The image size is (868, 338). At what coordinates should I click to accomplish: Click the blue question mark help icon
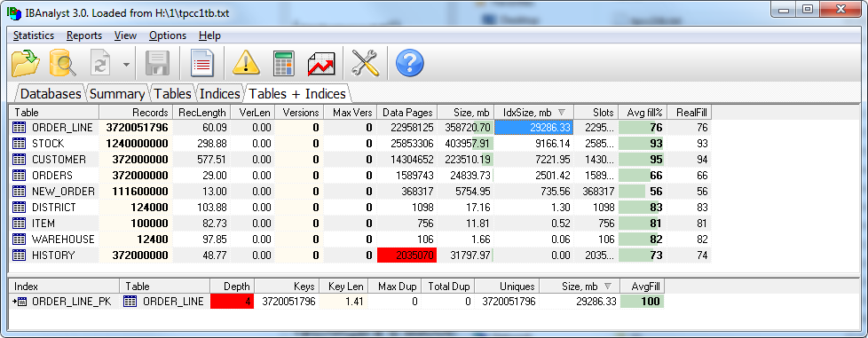(x=410, y=63)
